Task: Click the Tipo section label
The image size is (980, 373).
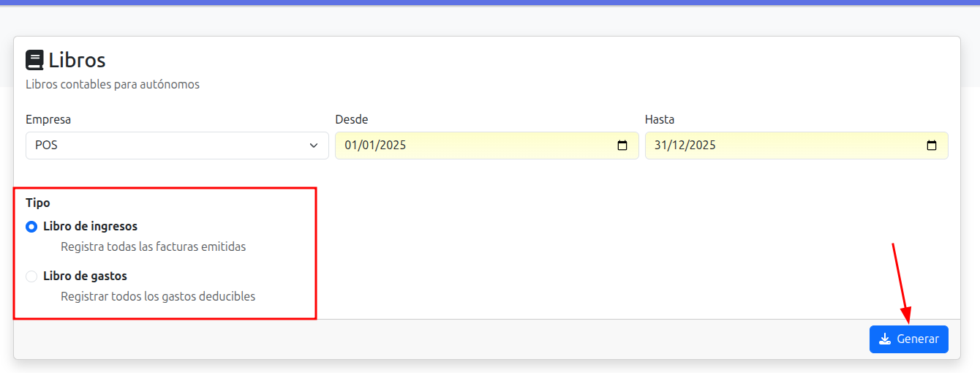Action: 38,203
